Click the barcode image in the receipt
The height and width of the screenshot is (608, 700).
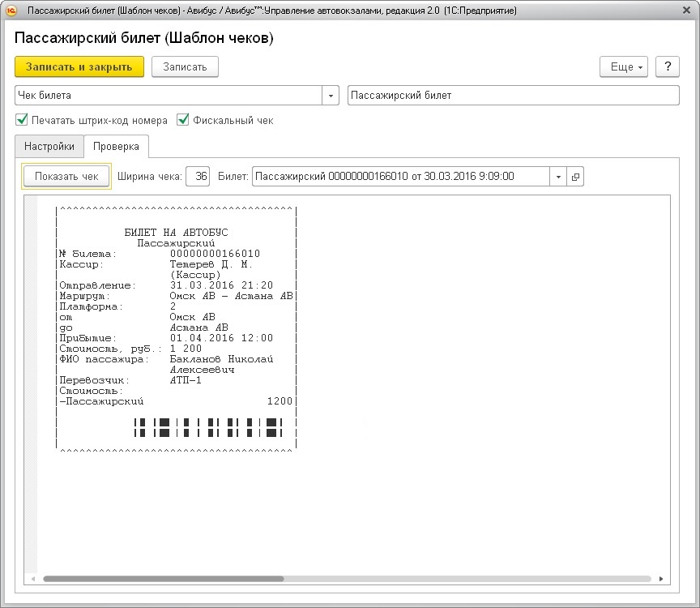pos(207,427)
